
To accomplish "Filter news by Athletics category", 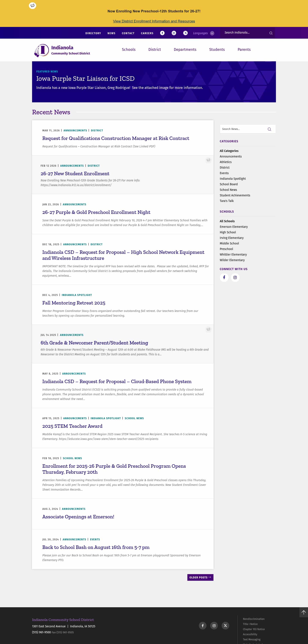I will coord(226,162).
